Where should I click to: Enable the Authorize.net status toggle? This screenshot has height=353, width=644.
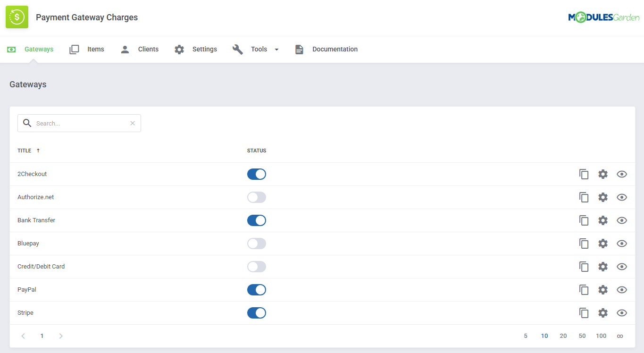coord(256,197)
